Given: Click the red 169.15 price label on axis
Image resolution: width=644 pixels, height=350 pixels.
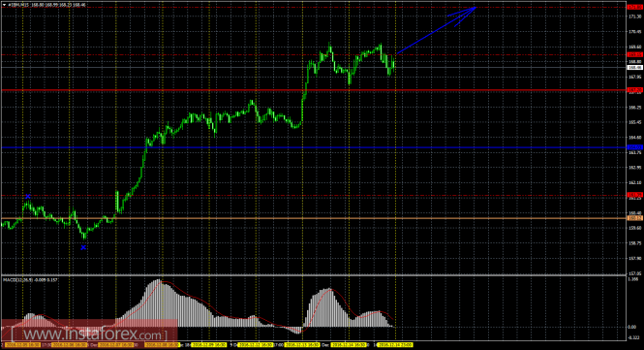Looking at the screenshot, I should [x=634, y=54].
